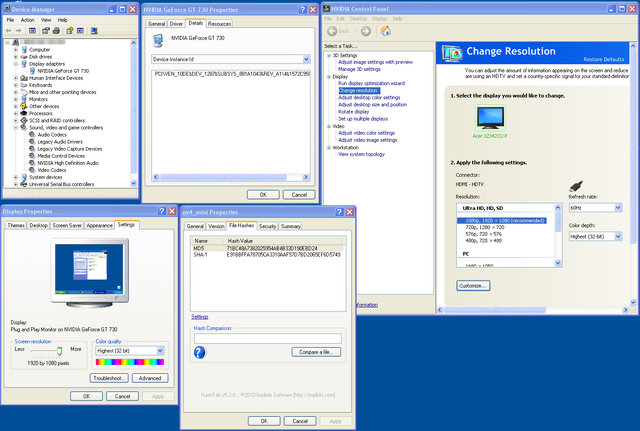Click the Human Interface Devices icon
The image size is (640, 431).
pyautogui.click(x=24, y=78)
